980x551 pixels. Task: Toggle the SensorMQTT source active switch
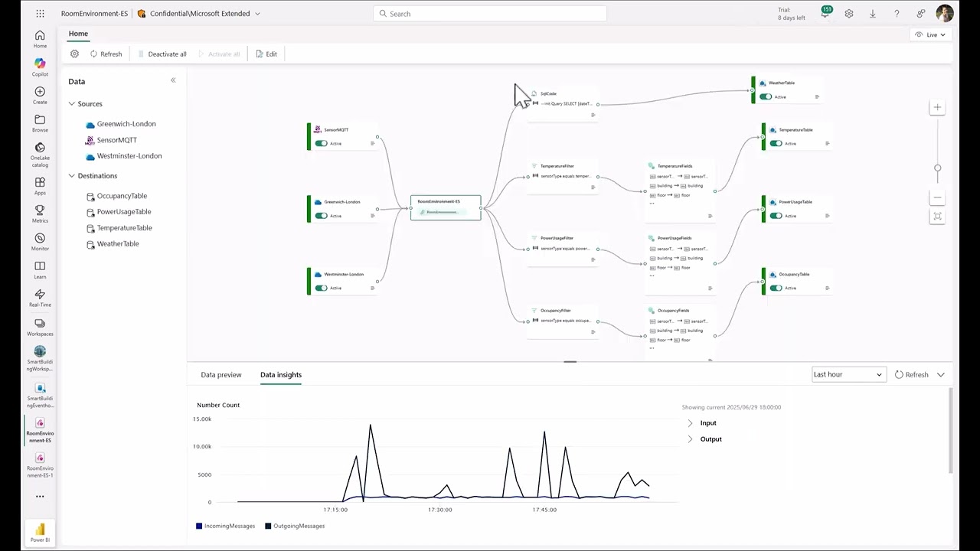(x=321, y=143)
